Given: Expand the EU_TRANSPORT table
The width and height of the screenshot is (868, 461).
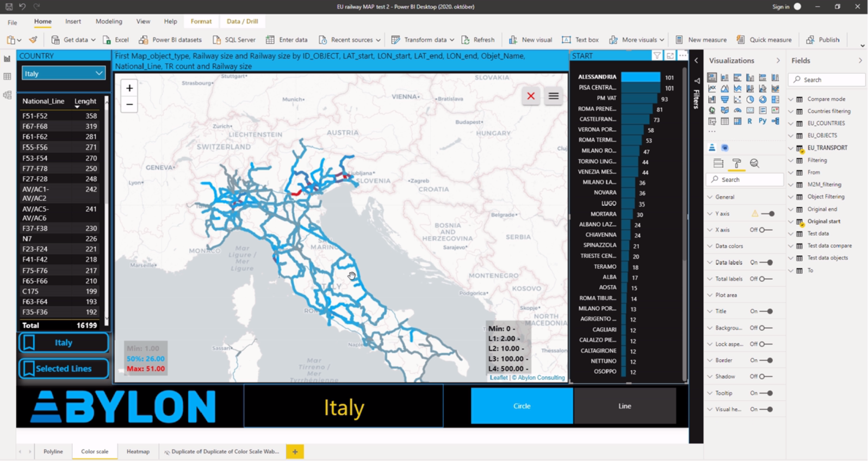Looking at the screenshot, I should coord(791,147).
